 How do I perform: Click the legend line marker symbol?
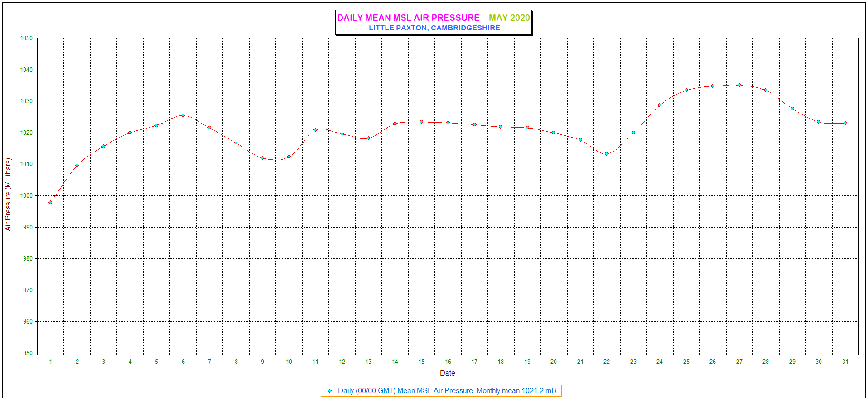pos(330,391)
